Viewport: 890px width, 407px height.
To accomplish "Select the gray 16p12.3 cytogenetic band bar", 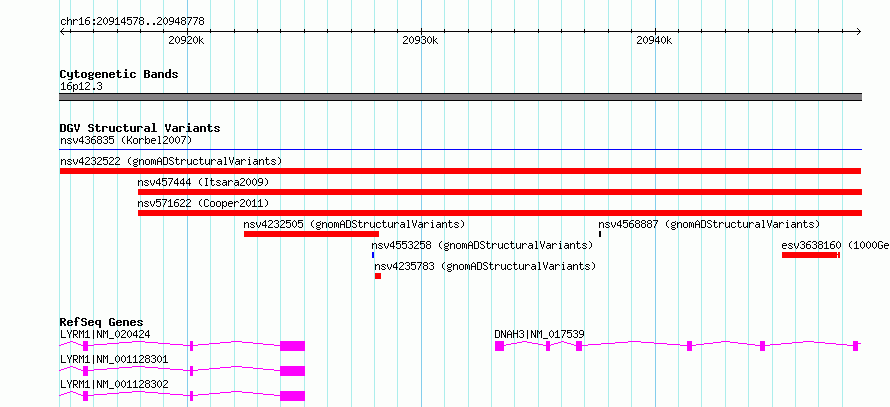I will point(460,97).
